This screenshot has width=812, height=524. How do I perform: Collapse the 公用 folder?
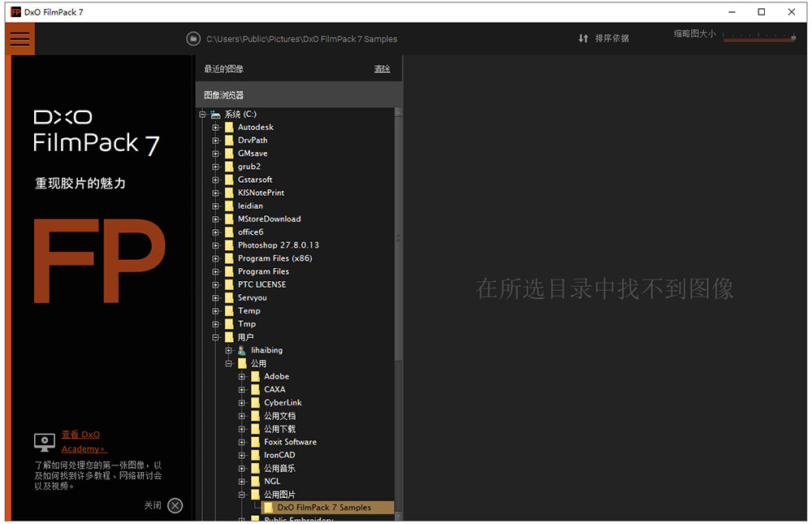[229, 363]
